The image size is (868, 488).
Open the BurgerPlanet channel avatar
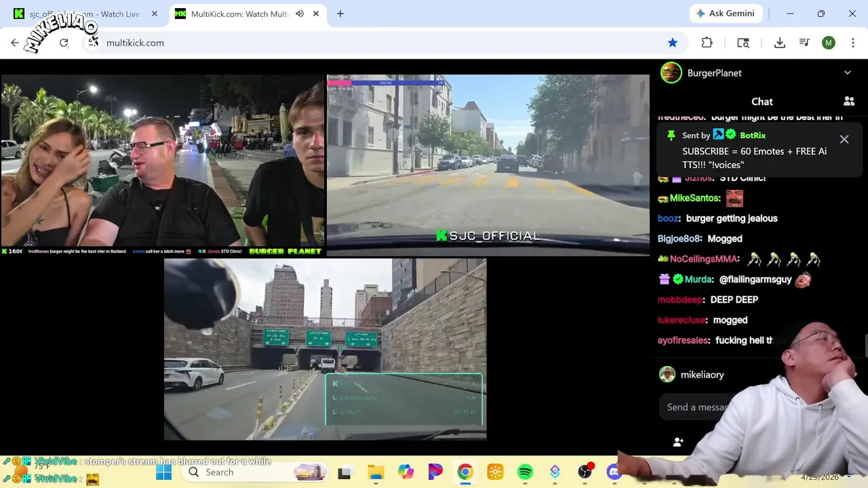click(671, 73)
